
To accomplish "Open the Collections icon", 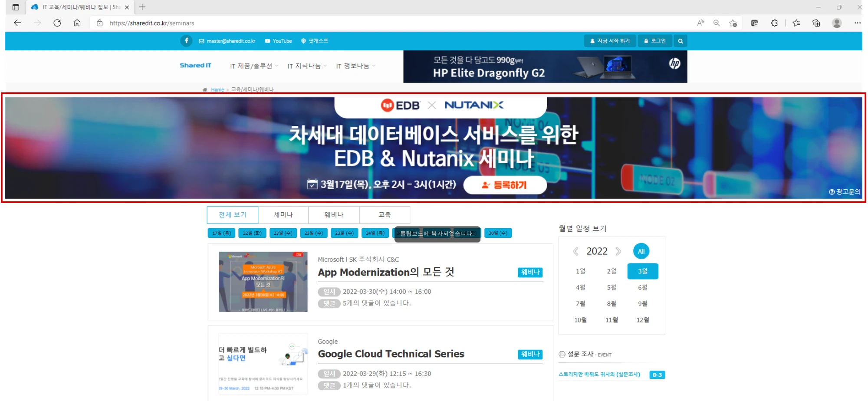I will (x=816, y=23).
